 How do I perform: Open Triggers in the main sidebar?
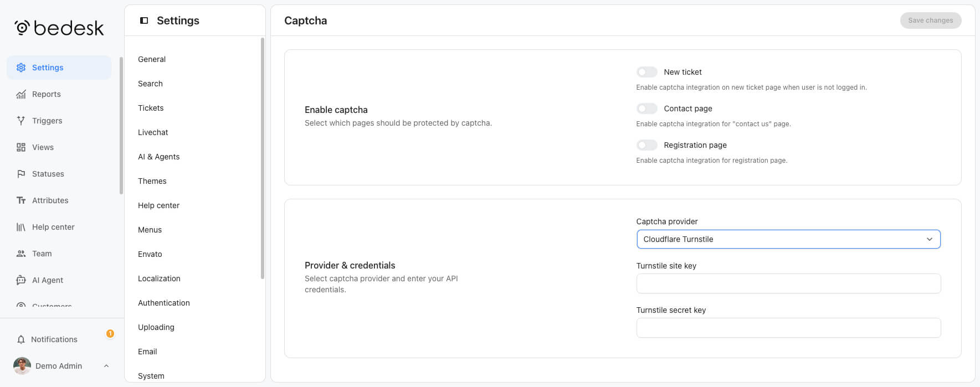click(59, 121)
